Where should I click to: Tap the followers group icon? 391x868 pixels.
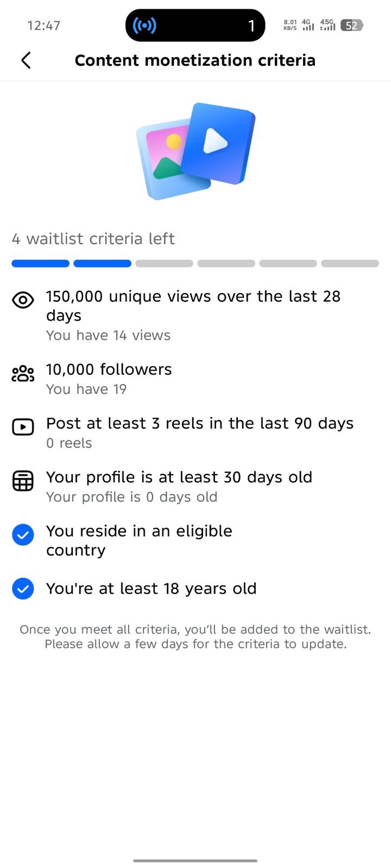[x=23, y=373]
